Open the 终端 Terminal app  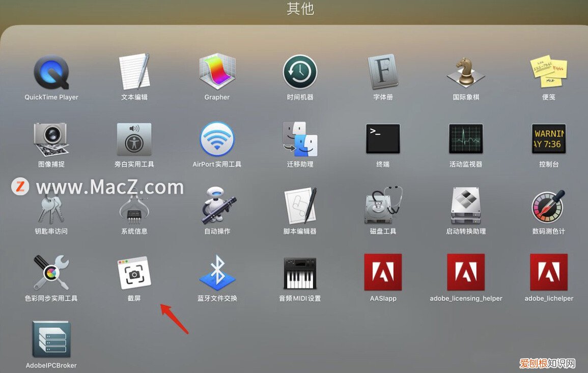(383, 139)
